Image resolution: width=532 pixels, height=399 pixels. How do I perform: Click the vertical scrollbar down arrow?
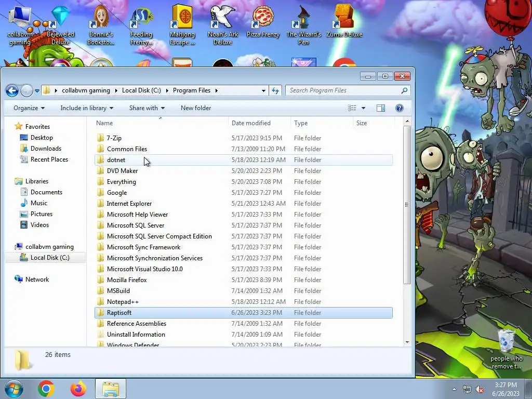tap(407, 342)
